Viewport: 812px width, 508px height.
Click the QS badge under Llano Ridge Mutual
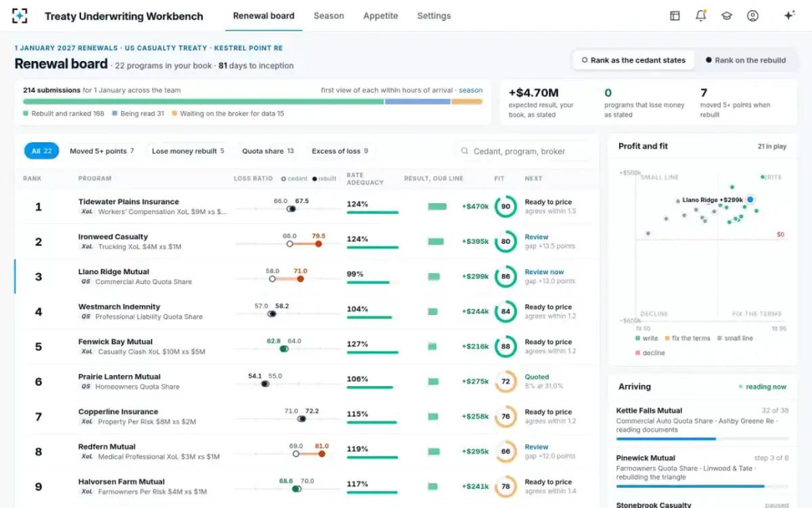[x=85, y=282]
